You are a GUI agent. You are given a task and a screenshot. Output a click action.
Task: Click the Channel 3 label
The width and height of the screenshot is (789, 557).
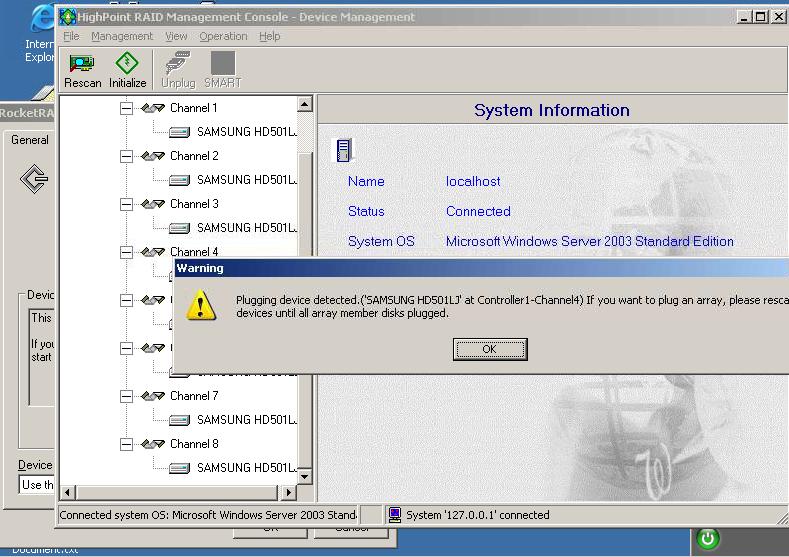coord(194,204)
